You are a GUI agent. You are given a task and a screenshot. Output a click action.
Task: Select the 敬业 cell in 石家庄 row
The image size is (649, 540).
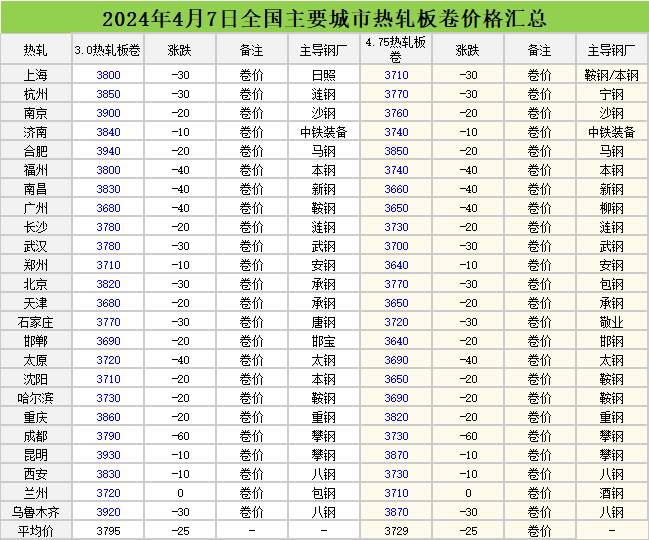point(611,322)
